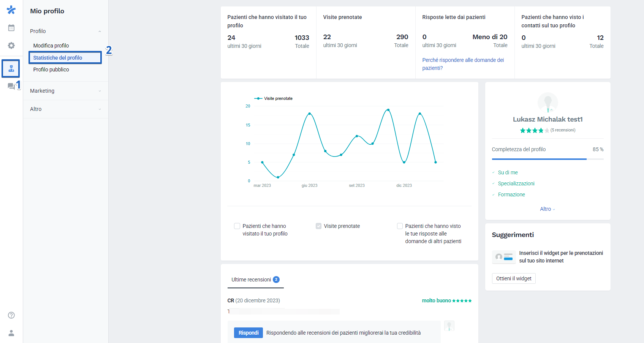Open the settings gear icon
This screenshot has height=343, width=644.
point(11,46)
